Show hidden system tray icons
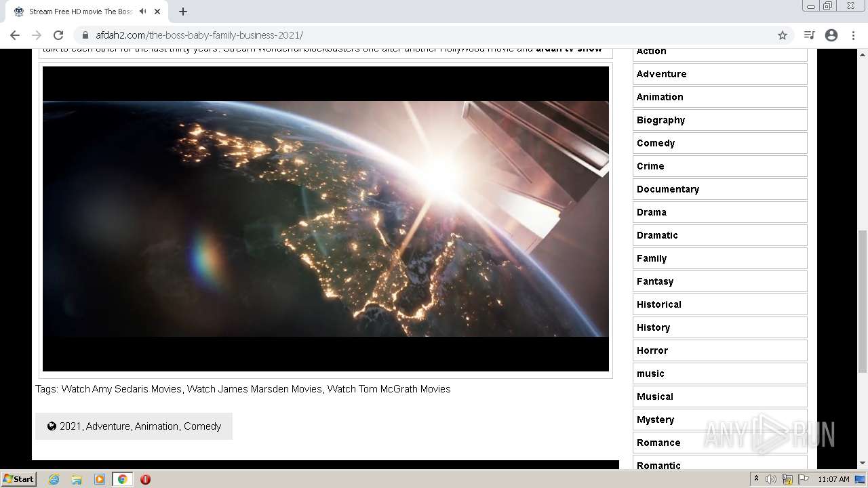Image resolution: width=868 pixels, height=488 pixels. coord(756,479)
